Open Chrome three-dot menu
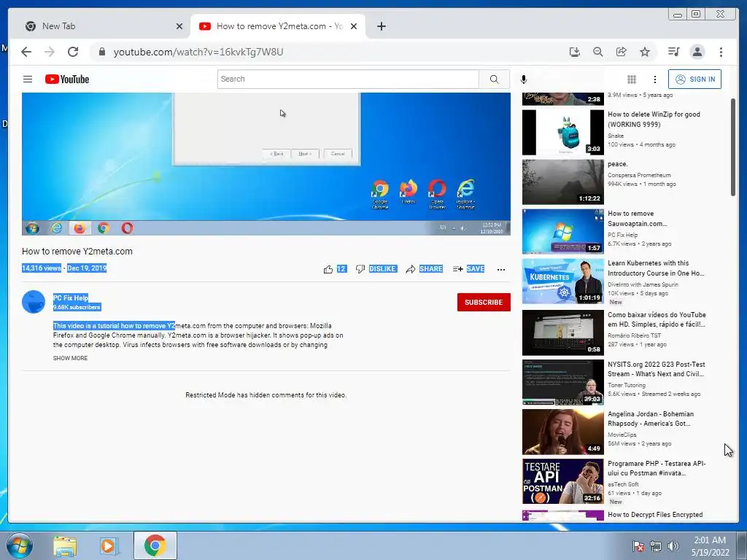Screen dimensions: 747x560 [x=721, y=52]
